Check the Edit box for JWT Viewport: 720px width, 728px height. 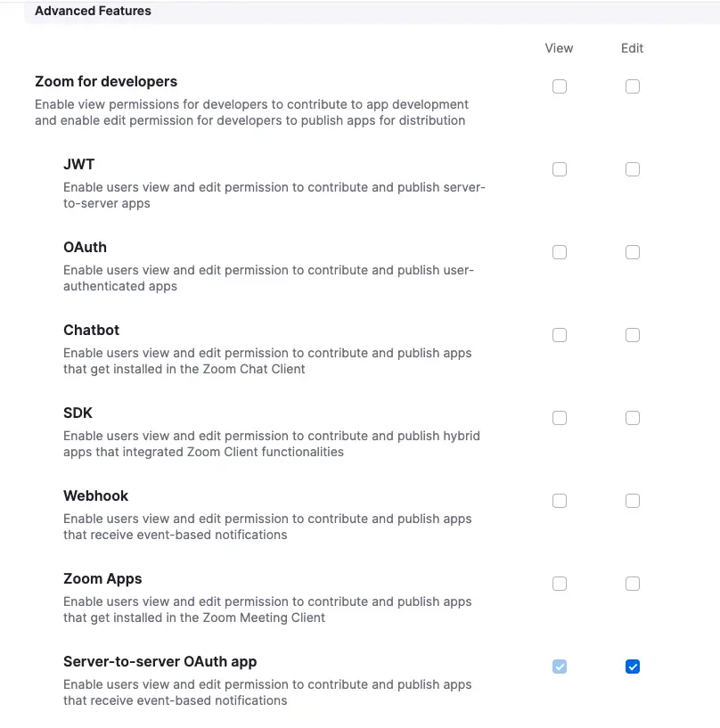[x=633, y=169]
